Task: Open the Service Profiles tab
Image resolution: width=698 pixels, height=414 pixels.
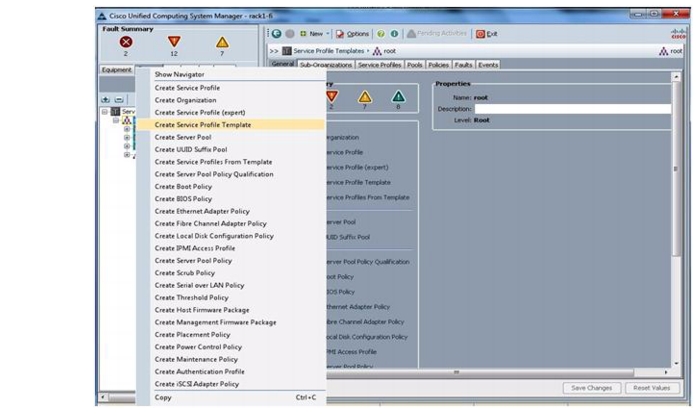Action: pos(379,65)
